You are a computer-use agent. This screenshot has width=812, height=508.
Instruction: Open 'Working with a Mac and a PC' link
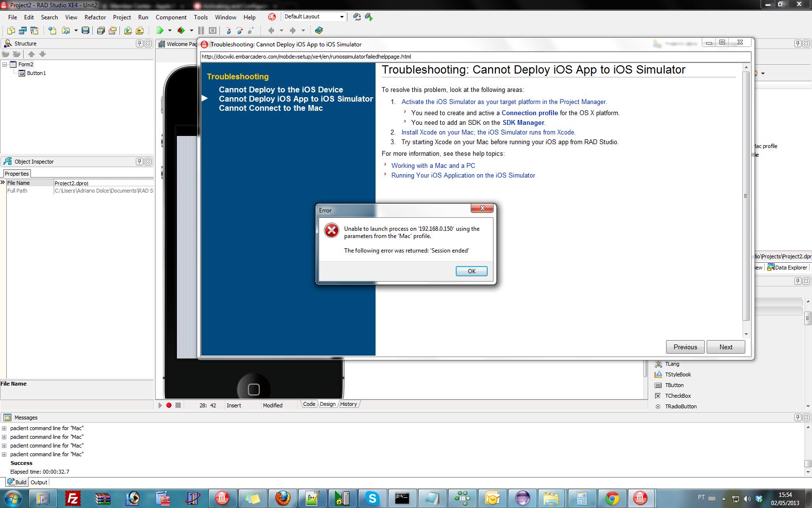click(x=433, y=165)
